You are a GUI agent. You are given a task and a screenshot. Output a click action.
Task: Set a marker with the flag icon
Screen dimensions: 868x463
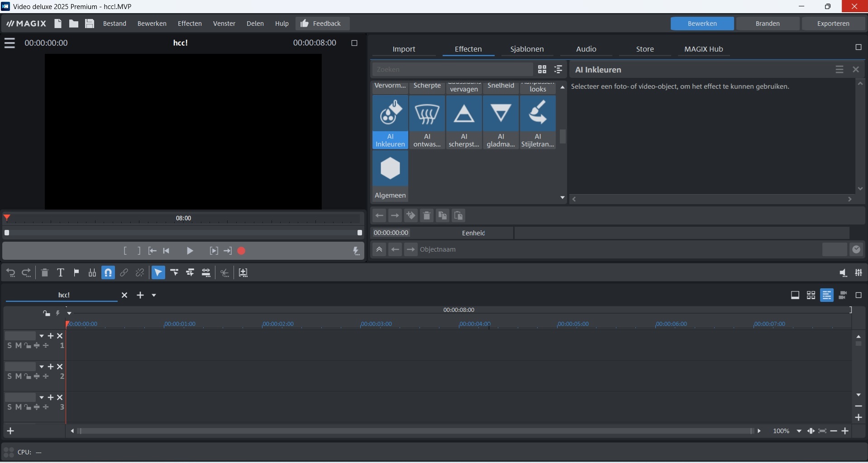coord(76,272)
